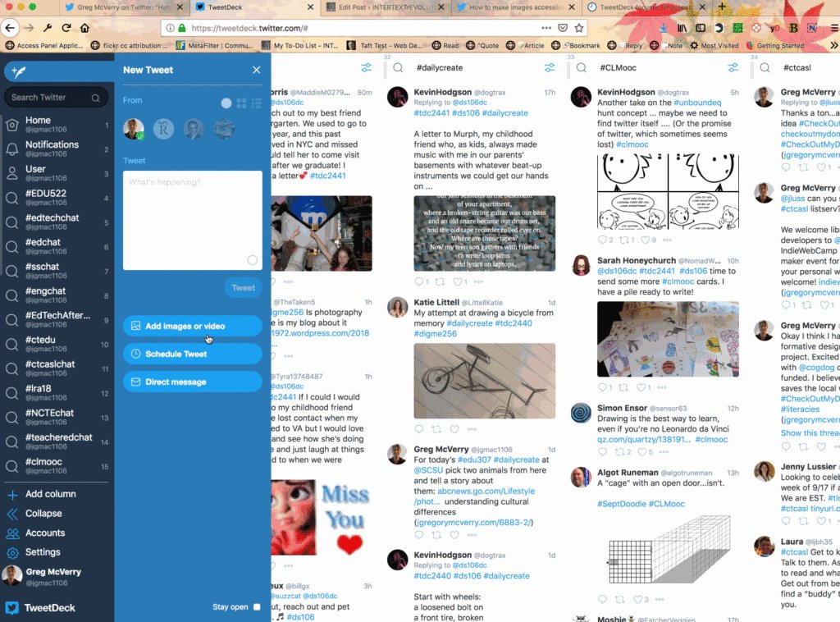Click "Add images or video"
The height and width of the screenshot is (622, 840).
click(x=193, y=326)
